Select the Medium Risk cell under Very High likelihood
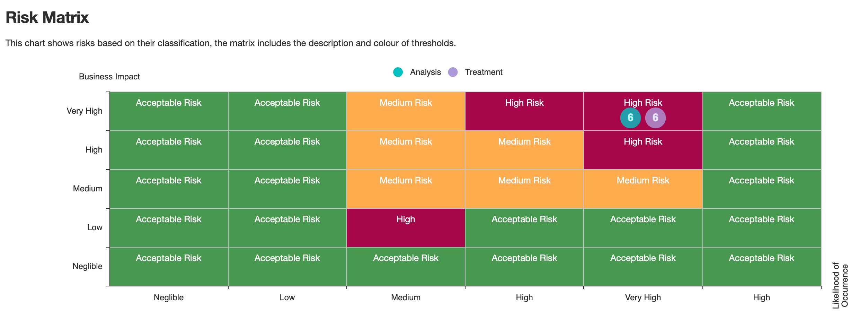 pos(643,189)
